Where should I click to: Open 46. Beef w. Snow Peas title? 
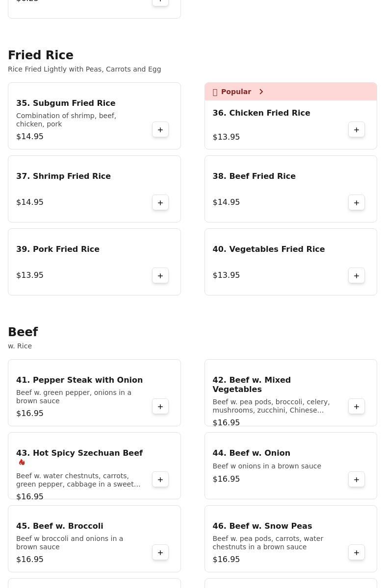click(x=262, y=526)
